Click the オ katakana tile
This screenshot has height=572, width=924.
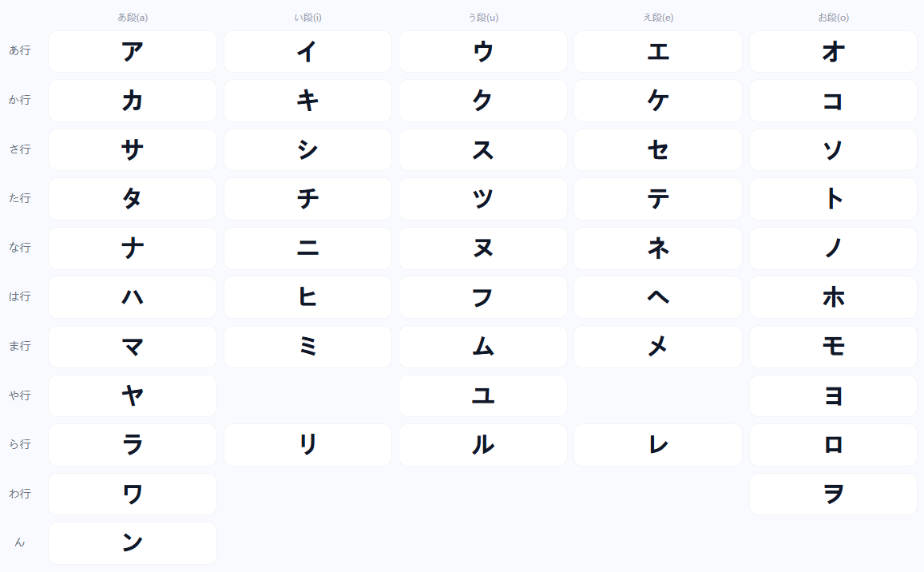(833, 51)
